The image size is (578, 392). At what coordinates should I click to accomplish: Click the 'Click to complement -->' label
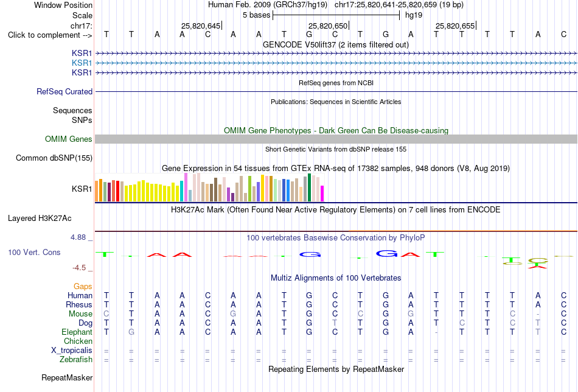(x=50, y=35)
